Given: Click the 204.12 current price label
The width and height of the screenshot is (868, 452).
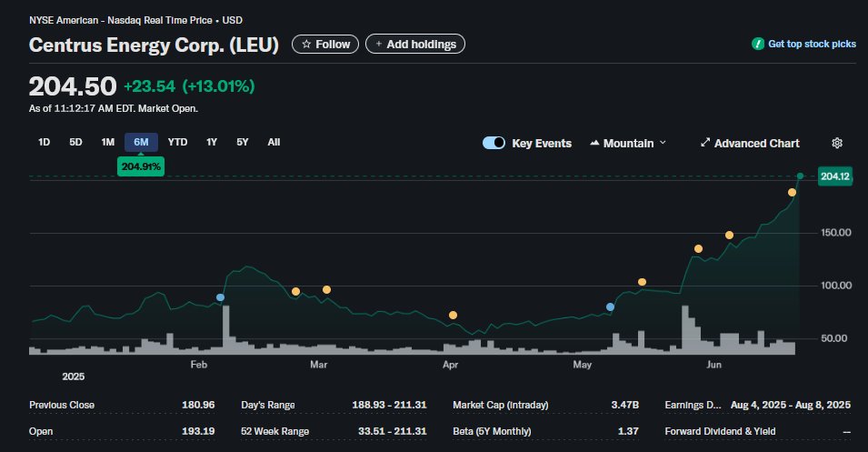Looking at the screenshot, I should tap(834, 176).
